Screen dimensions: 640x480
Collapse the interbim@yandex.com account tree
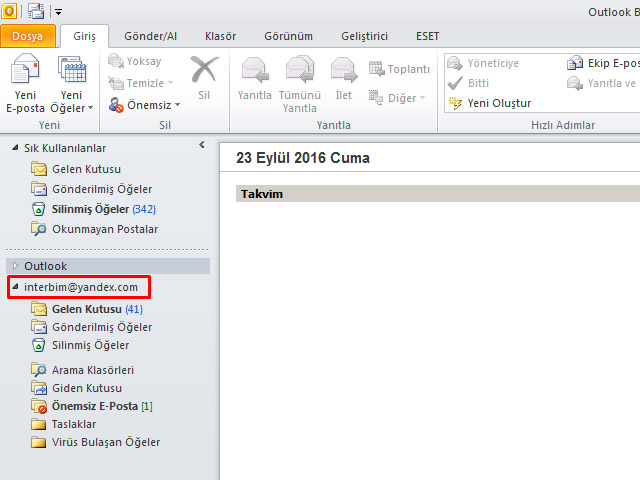click(15, 288)
